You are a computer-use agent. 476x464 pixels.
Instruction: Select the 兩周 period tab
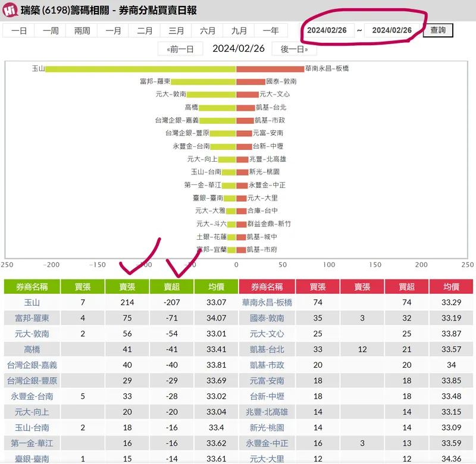[82, 31]
